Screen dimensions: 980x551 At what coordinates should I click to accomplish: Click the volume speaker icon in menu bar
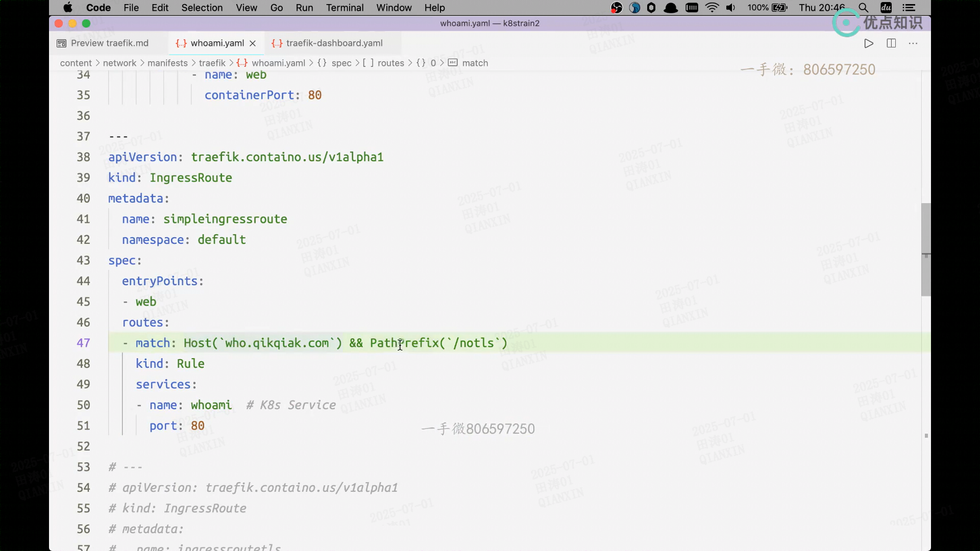click(730, 8)
